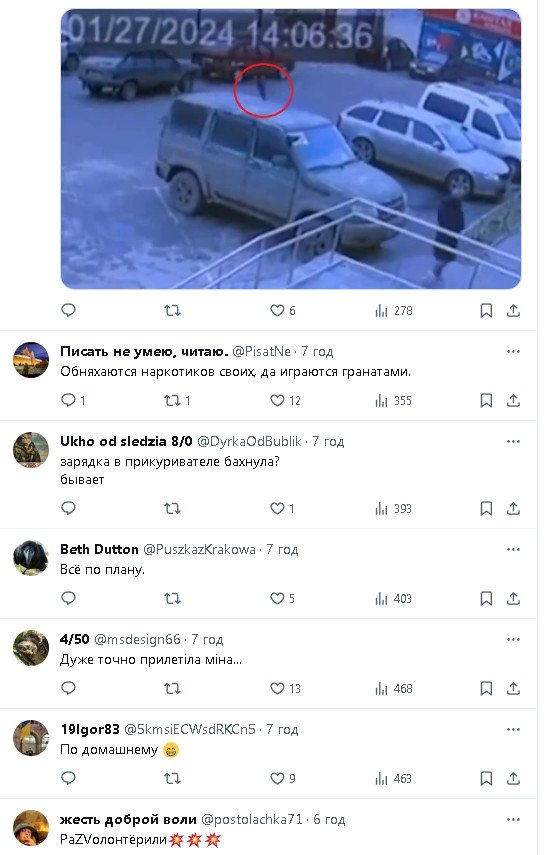Like the PisatNe reply with 12 likes
The height and width of the screenshot is (855, 555).
[x=285, y=401]
